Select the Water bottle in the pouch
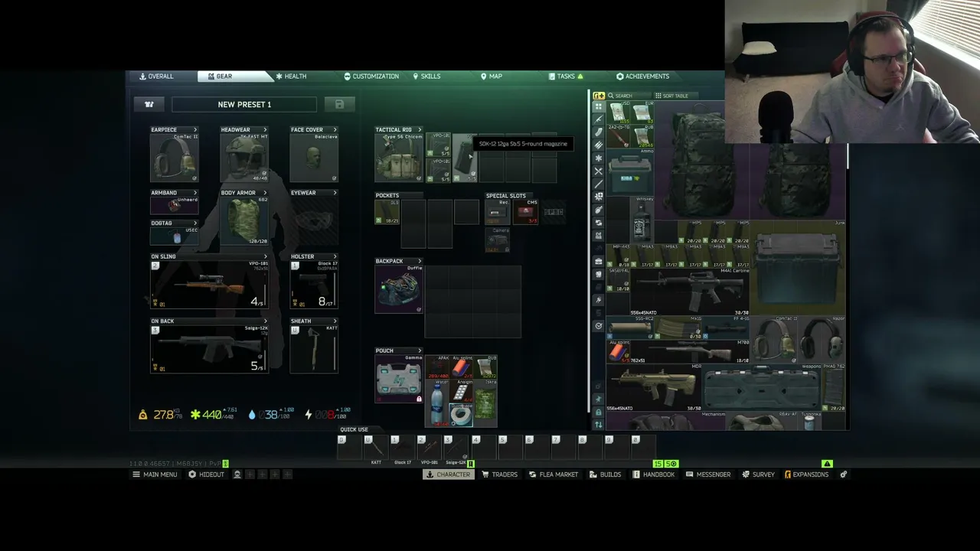Screen dimensions: 980x551 (436, 403)
